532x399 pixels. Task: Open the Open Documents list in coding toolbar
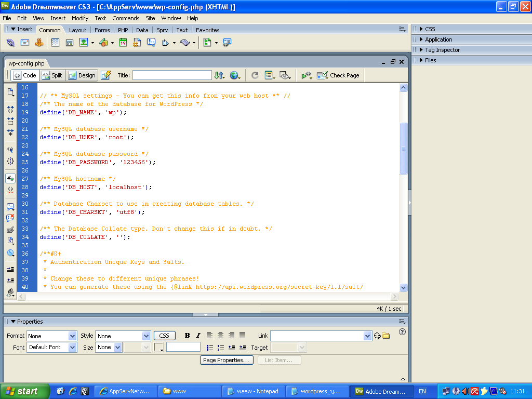(10, 92)
